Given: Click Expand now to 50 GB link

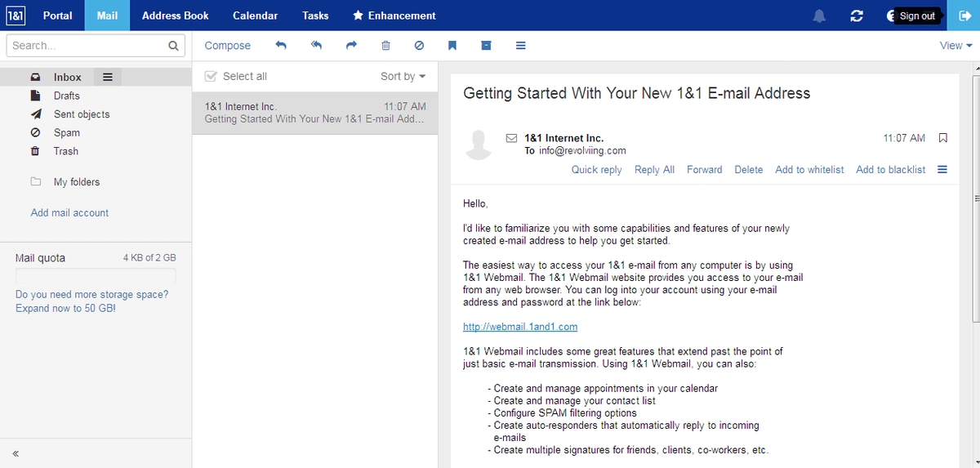Looking at the screenshot, I should point(65,309).
